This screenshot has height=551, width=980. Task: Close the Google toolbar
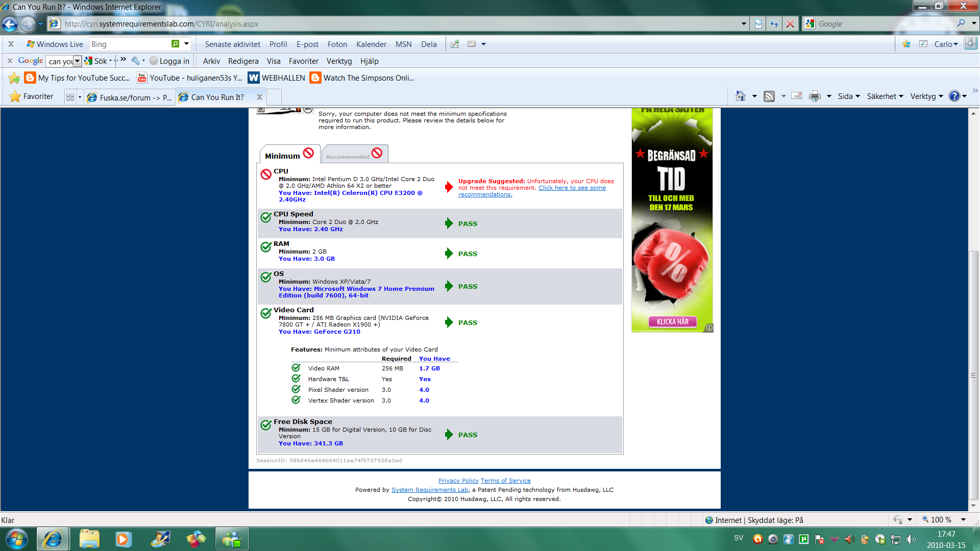(x=10, y=61)
